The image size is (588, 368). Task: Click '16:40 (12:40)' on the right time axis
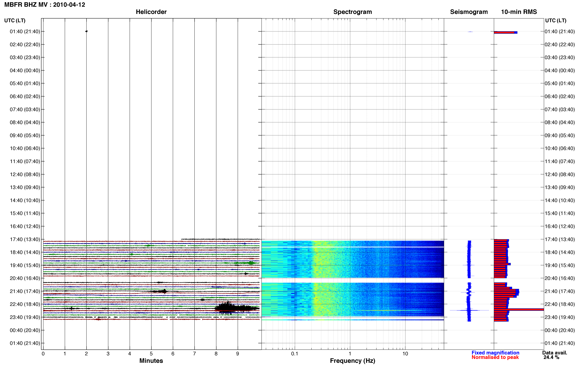tap(560, 226)
